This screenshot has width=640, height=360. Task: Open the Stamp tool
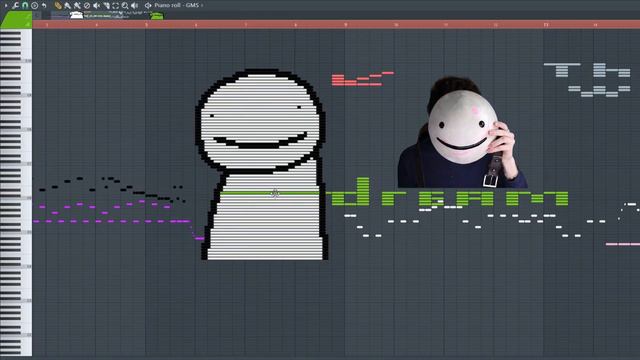pyautogui.click(x=34, y=6)
